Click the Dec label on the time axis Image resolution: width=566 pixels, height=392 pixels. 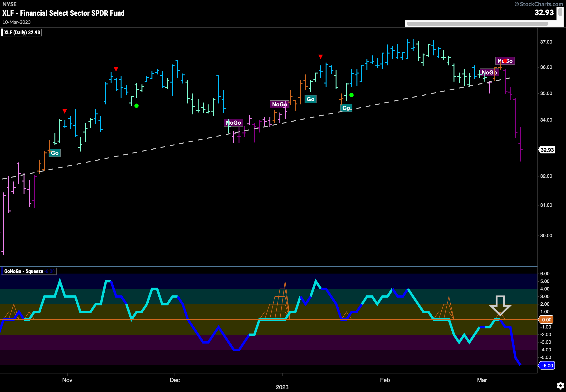[x=175, y=380]
